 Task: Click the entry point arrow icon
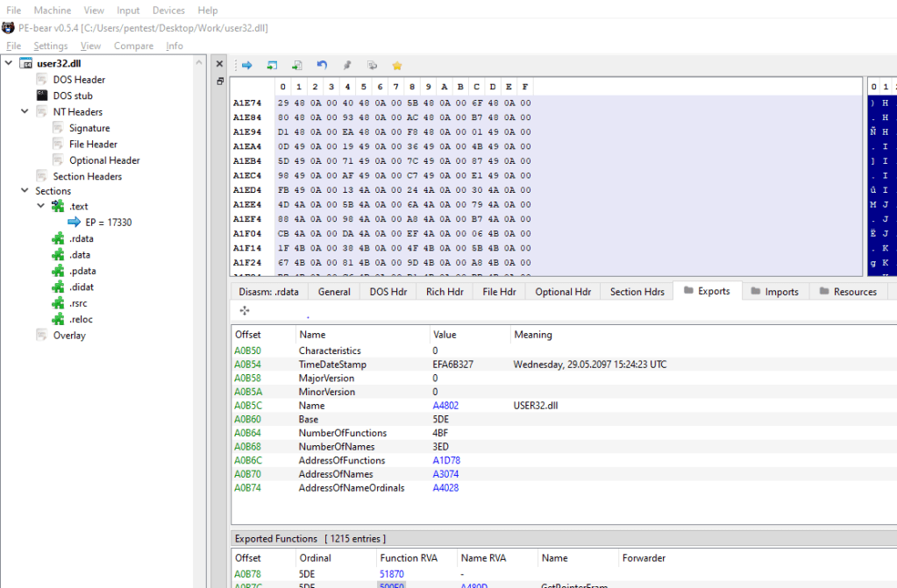(x=75, y=223)
